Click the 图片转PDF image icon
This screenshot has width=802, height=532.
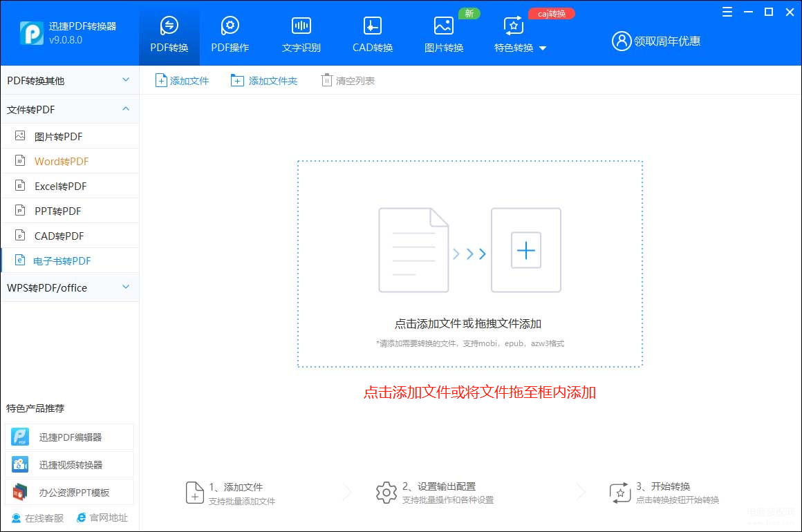coord(20,135)
